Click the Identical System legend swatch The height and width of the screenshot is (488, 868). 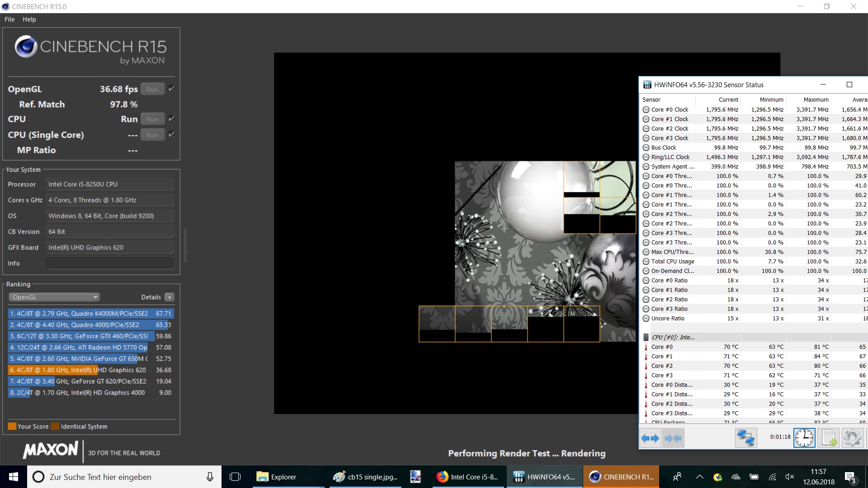tap(55, 426)
